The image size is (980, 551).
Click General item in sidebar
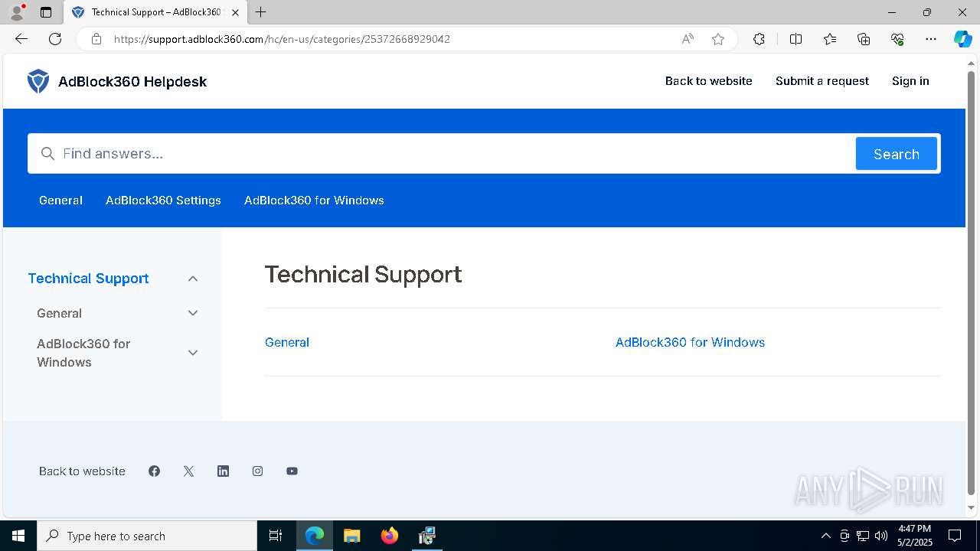(59, 313)
